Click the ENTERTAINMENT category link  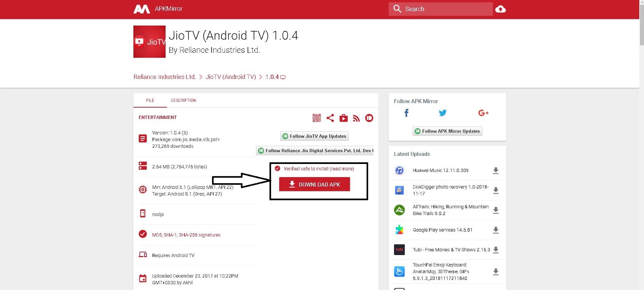click(158, 117)
